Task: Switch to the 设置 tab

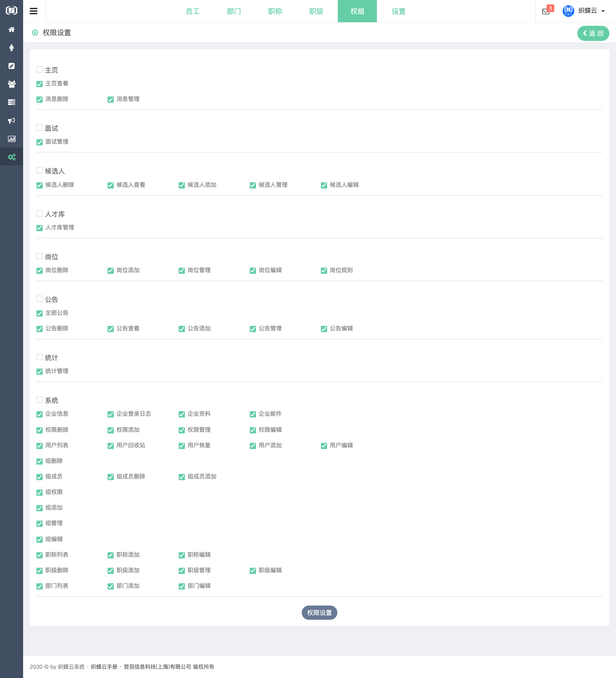Action: coord(398,11)
